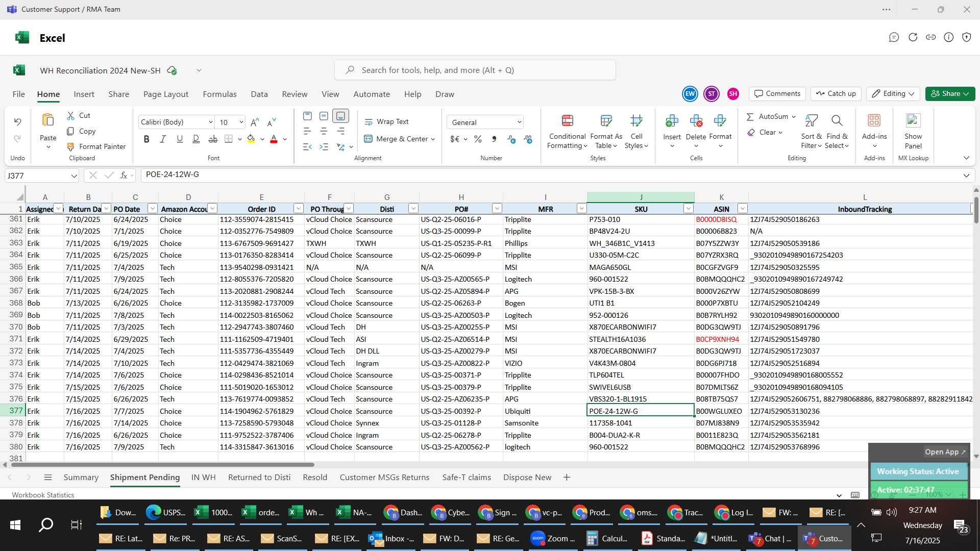Open the Formulas ribbon tab
This screenshot has width=980, height=551.
pyautogui.click(x=219, y=94)
